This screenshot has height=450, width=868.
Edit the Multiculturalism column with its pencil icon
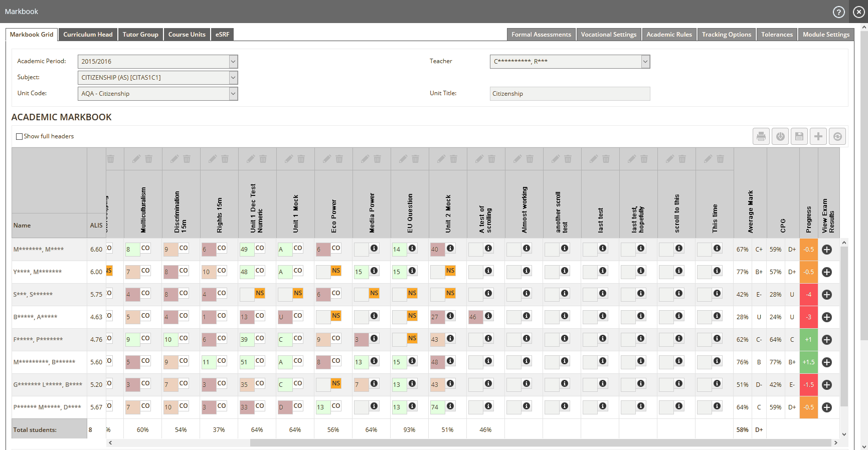pyautogui.click(x=136, y=159)
